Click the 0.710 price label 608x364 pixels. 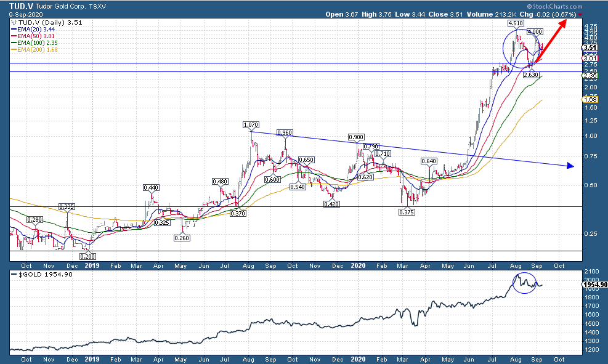click(x=383, y=154)
